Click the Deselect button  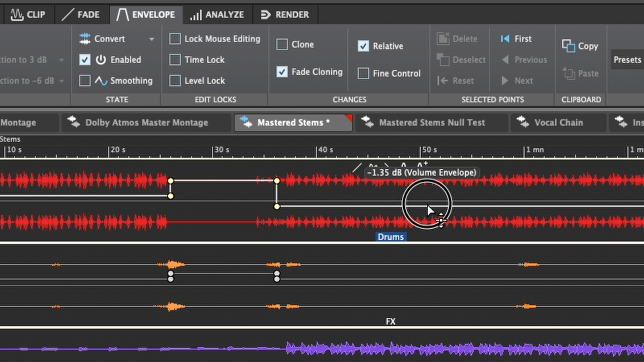click(461, 60)
